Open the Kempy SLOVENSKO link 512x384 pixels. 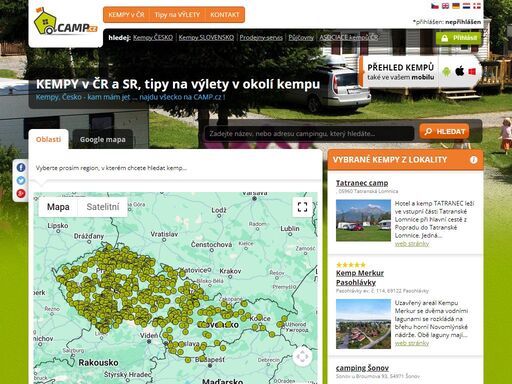click(206, 37)
